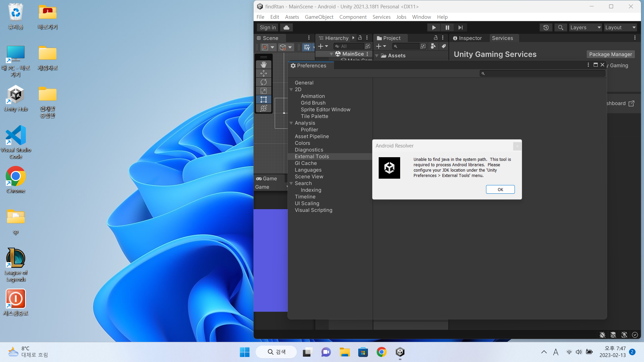Close the Android Resolver dialog
Image resolution: width=644 pixels, height=362 pixels.
click(x=517, y=146)
